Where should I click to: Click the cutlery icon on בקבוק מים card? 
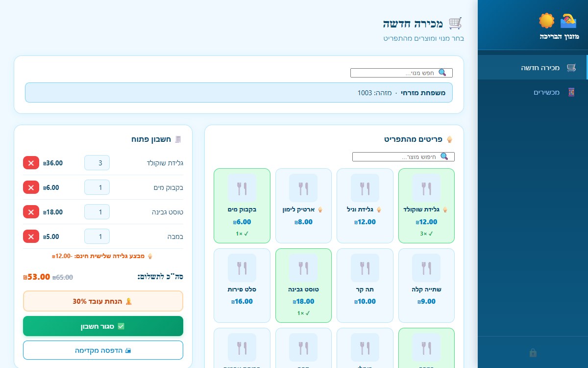[242, 188]
